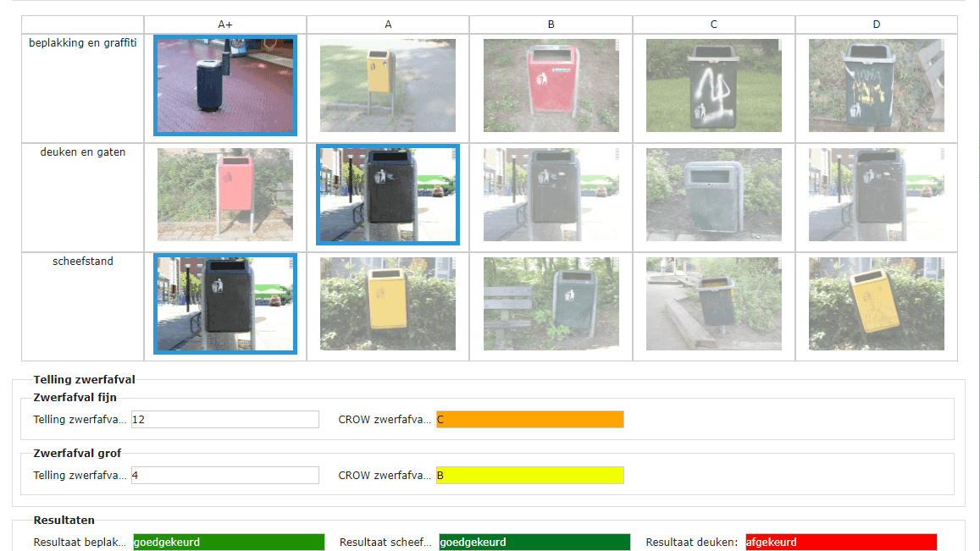Choose the yellow bin under graffiti A

(x=387, y=85)
